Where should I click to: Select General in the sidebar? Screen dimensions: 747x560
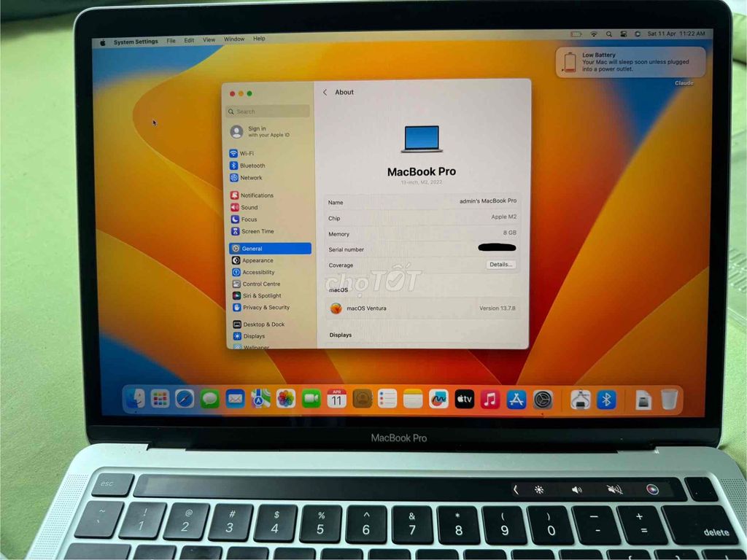point(270,248)
